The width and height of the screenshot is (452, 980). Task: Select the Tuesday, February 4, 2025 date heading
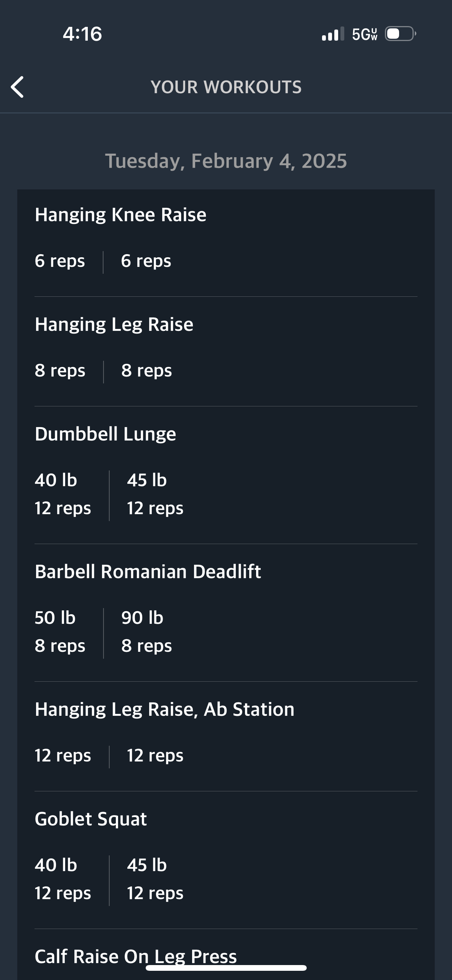click(226, 161)
